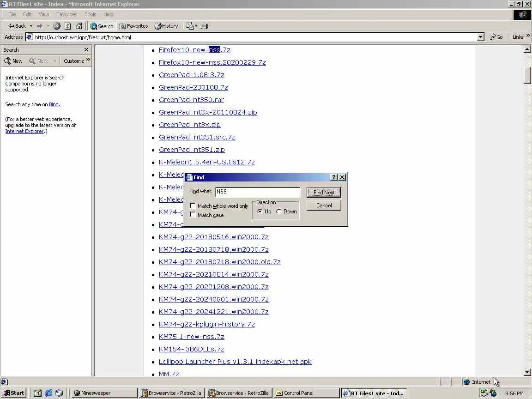Click the page scrollbar down arrow

(x=527, y=372)
